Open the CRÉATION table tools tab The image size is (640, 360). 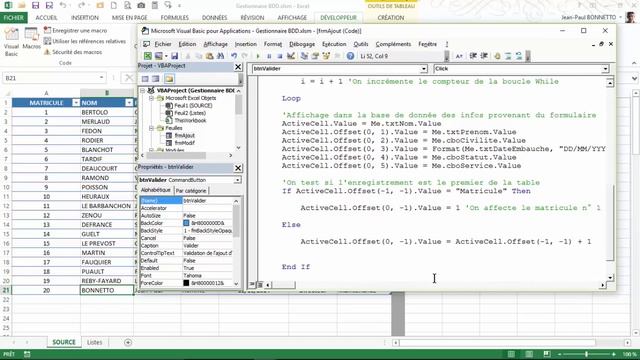(391, 18)
